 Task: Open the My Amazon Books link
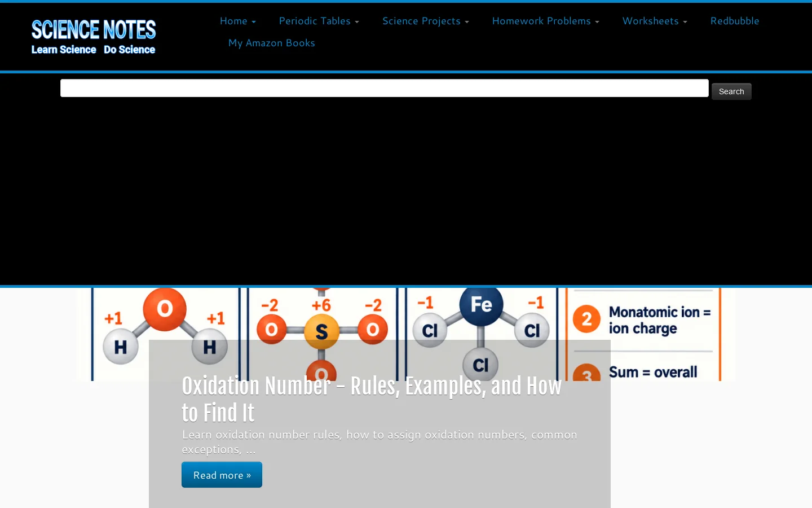[272, 43]
